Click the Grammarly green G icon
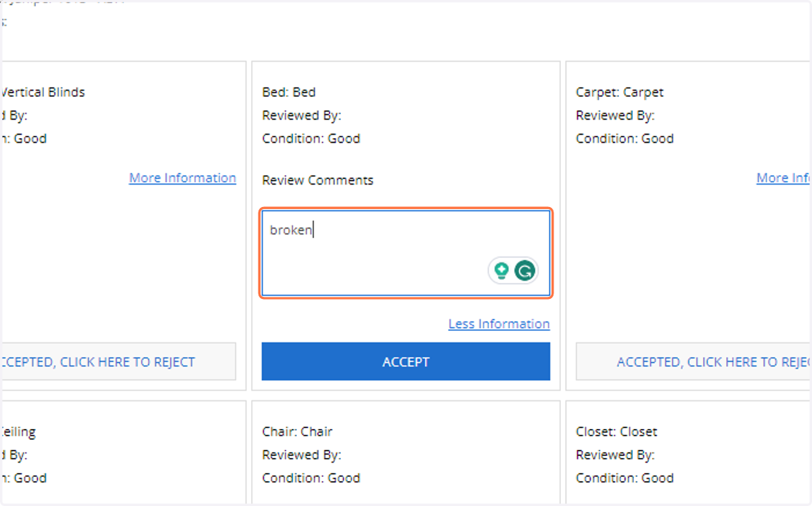 524,271
